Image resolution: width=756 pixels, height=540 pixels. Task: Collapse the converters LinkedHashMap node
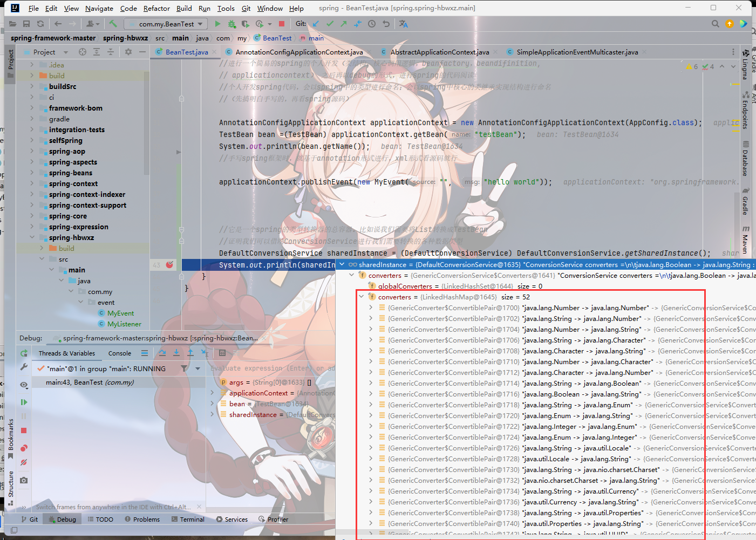361,297
